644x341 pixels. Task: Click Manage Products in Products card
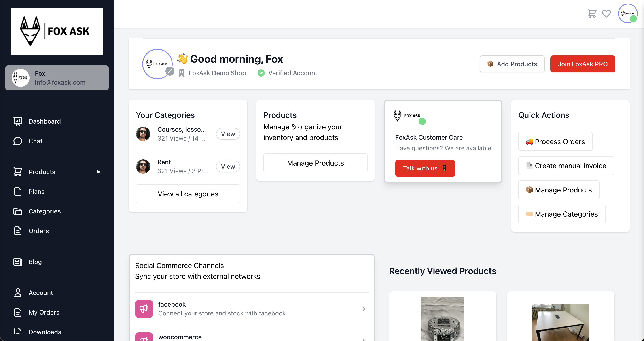click(x=316, y=163)
